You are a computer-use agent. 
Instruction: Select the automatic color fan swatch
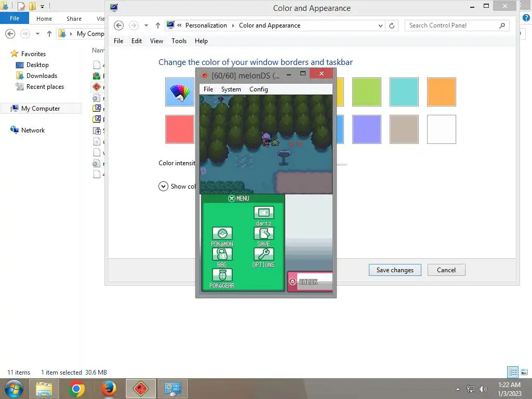pyautogui.click(x=179, y=92)
